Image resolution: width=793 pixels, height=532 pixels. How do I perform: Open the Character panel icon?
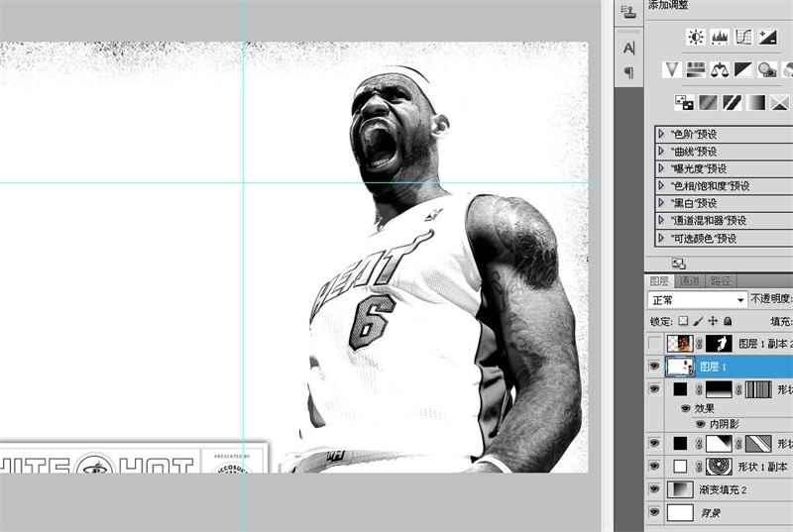click(x=628, y=49)
